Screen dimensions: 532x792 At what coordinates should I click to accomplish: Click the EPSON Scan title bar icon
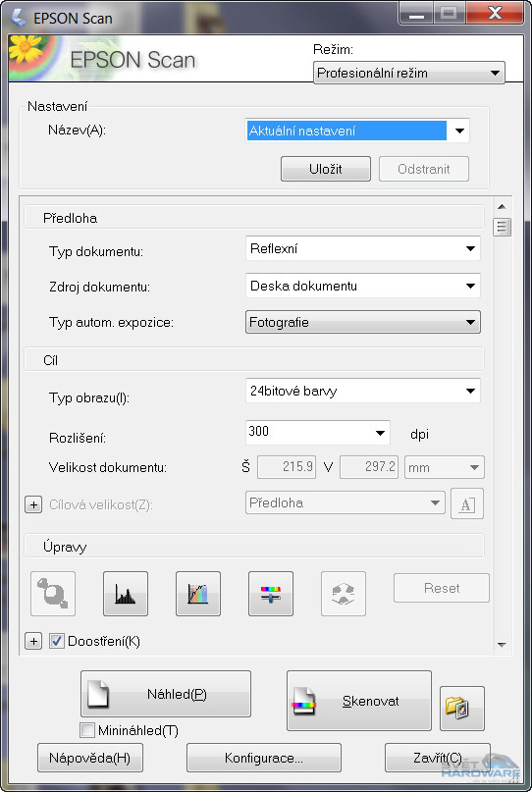point(20,17)
